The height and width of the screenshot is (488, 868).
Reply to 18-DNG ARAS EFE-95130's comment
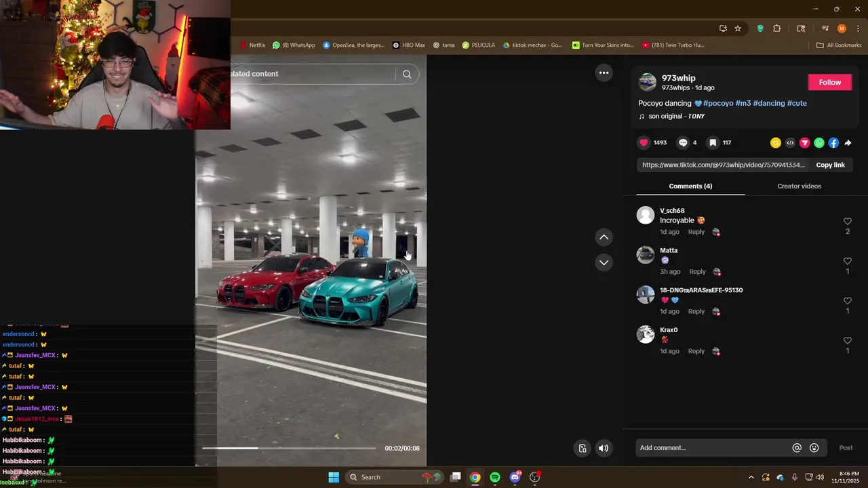(696, 312)
